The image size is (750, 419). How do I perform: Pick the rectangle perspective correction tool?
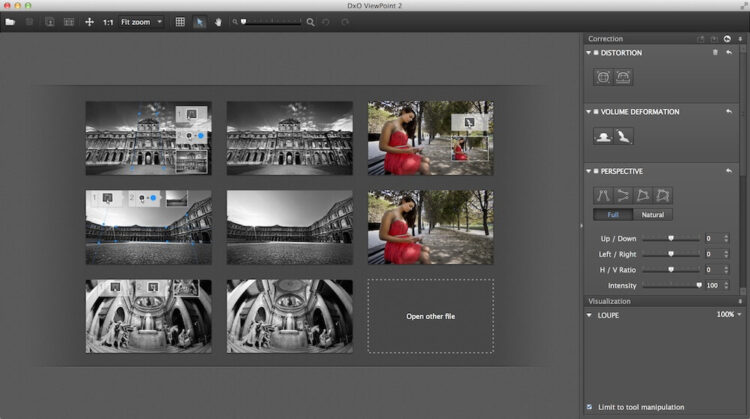[x=642, y=195]
